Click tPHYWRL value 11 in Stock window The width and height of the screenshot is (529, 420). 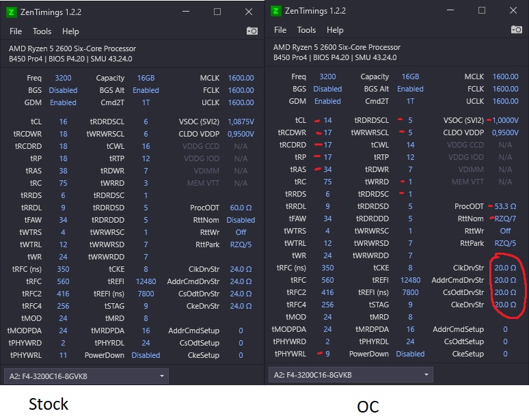[63, 355]
